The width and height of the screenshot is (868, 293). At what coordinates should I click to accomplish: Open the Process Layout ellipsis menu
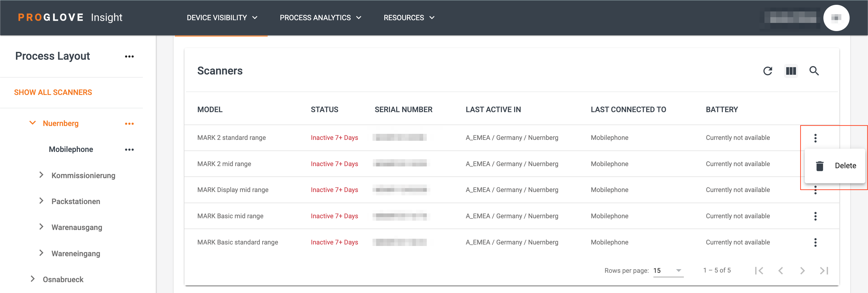[x=129, y=56]
